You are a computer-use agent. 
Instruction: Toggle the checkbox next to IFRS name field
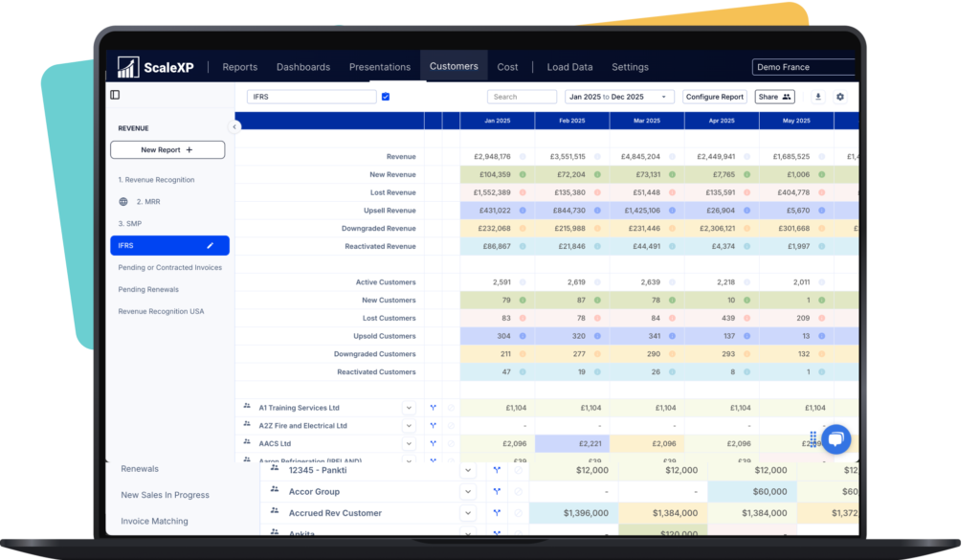coord(386,97)
